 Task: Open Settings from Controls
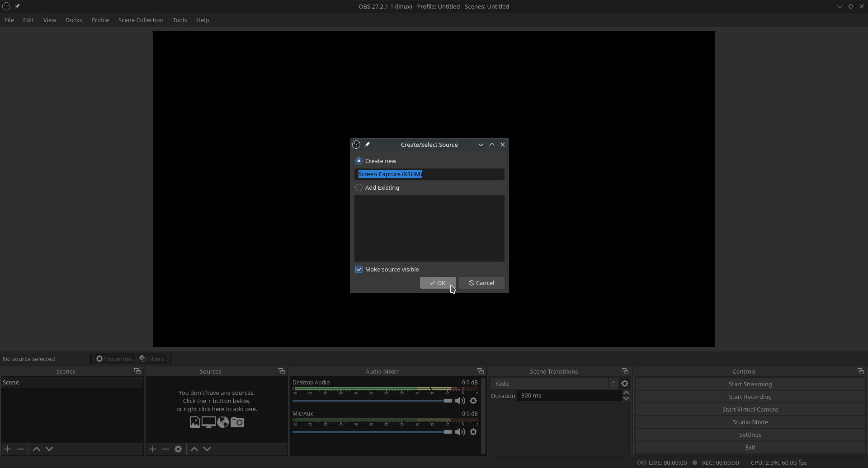[750, 435]
